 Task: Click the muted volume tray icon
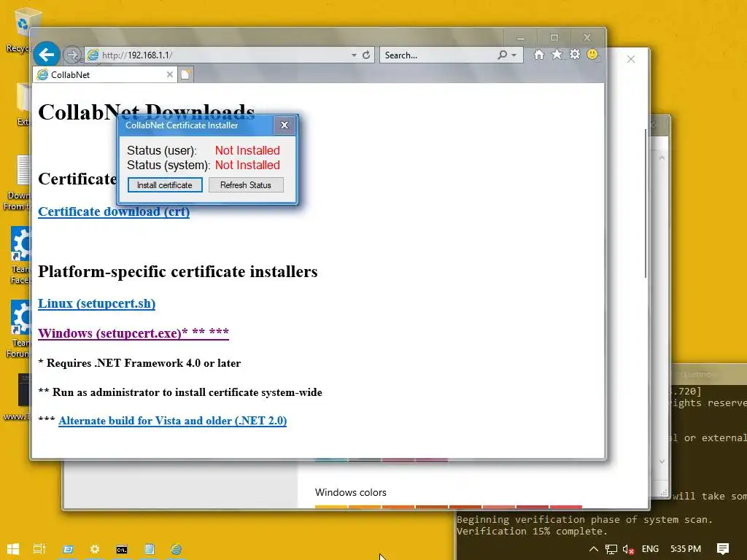coord(628,549)
